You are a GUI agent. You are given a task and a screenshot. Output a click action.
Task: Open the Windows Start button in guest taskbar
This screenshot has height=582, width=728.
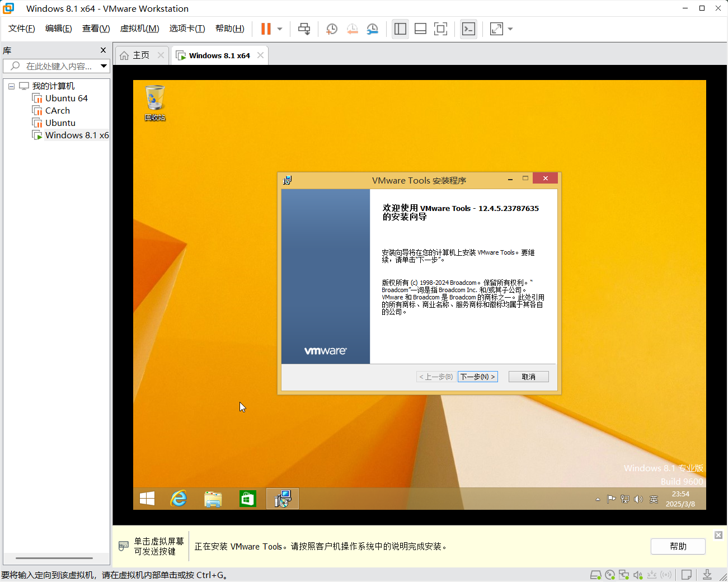coord(147,499)
